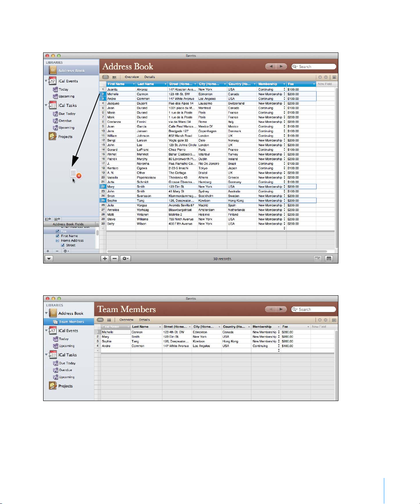Viewport: 420px width, 504px height.
Task: Click the new library button above Address Book Fields
Action: (48, 219)
